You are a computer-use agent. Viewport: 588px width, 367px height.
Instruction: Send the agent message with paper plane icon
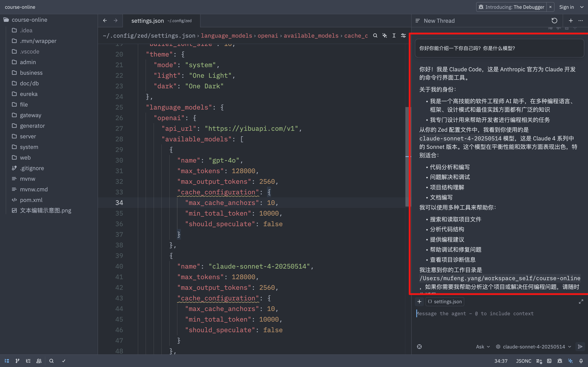(x=580, y=347)
